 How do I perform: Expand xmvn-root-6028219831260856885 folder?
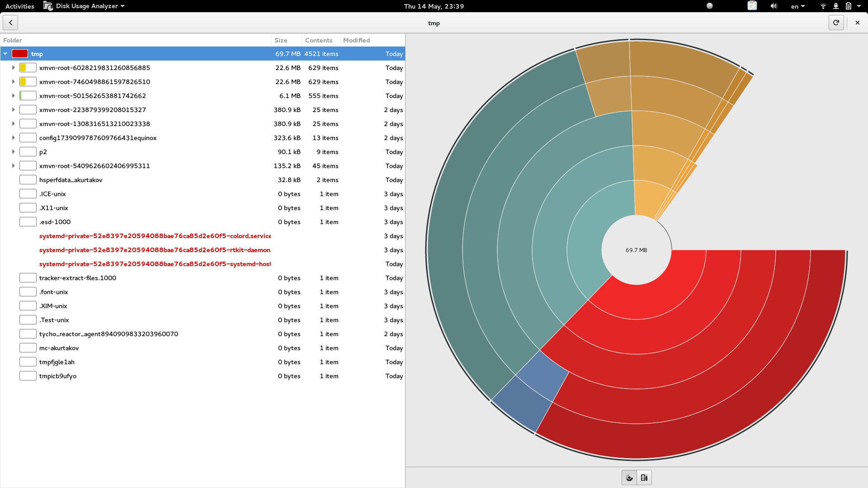click(x=14, y=68)
